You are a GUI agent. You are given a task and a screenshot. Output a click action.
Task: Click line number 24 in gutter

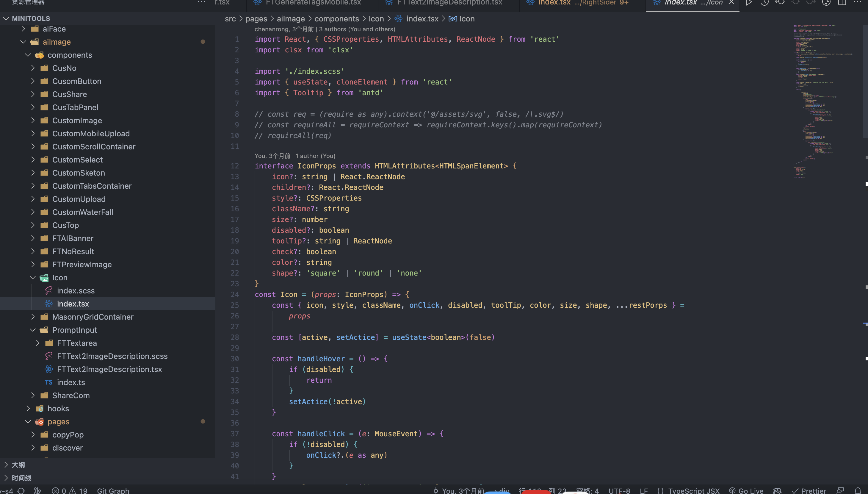[235, 295]
